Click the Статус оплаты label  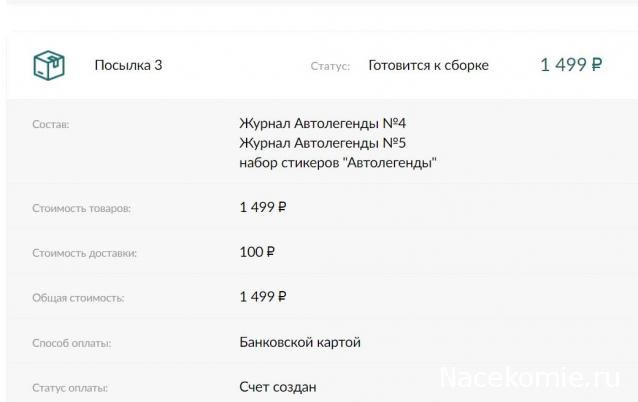(70, 387)
